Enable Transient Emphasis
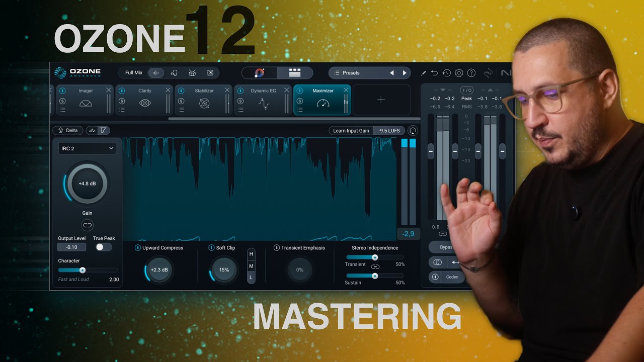The width and height of the screenshot is (644, 362). click(276, 248)
